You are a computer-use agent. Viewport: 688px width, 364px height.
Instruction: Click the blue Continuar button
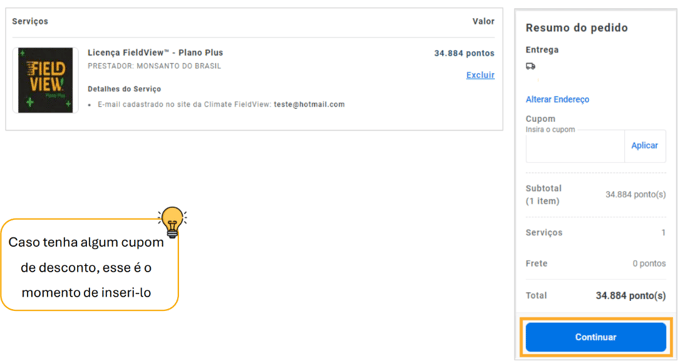(595, 337)
